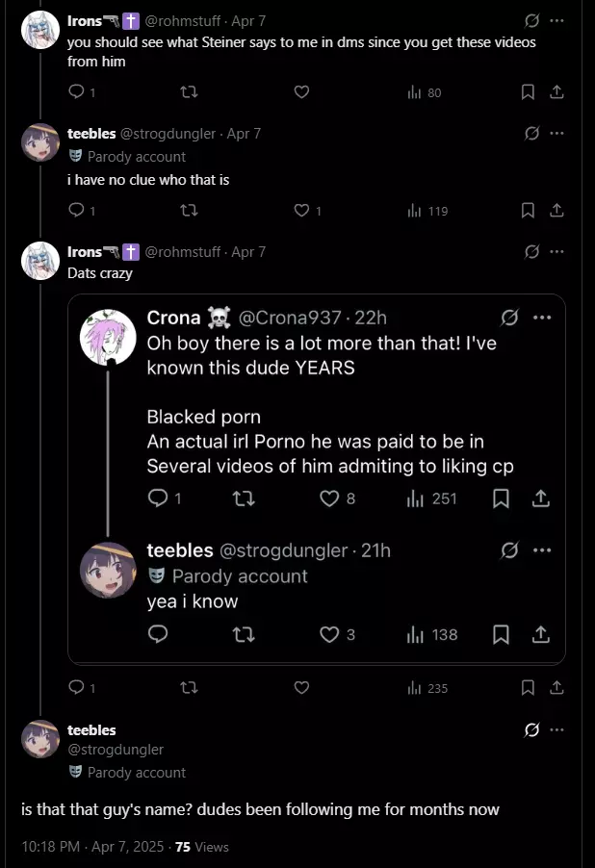
Task: Share Irons' first tweet via upload icon
Action: point(556,91)
